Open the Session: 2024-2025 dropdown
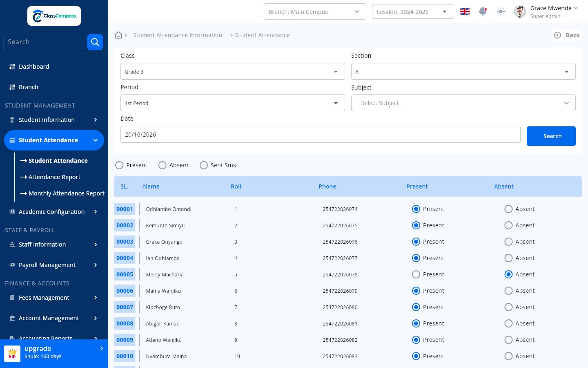This screenshot has height=368, width=588. 413,11
